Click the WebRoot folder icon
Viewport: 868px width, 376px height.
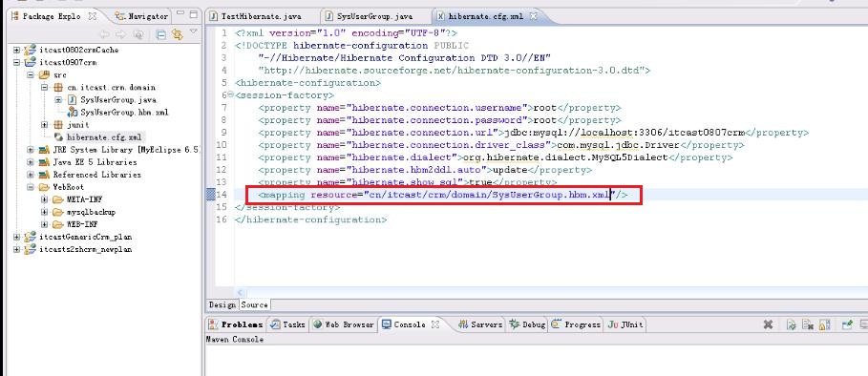click(44, 187)
